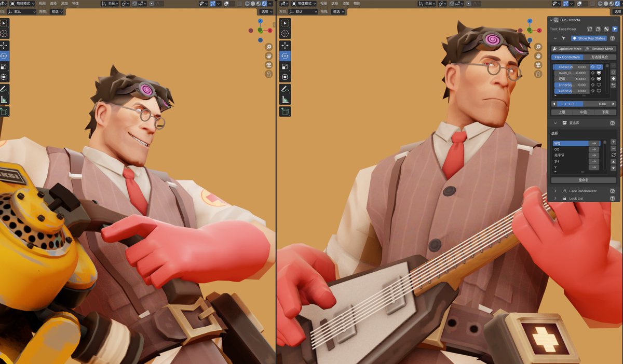Viewport: 623px width, 364px height.
Task: Open the Add menu in left viewport
Action: [64, 3]
